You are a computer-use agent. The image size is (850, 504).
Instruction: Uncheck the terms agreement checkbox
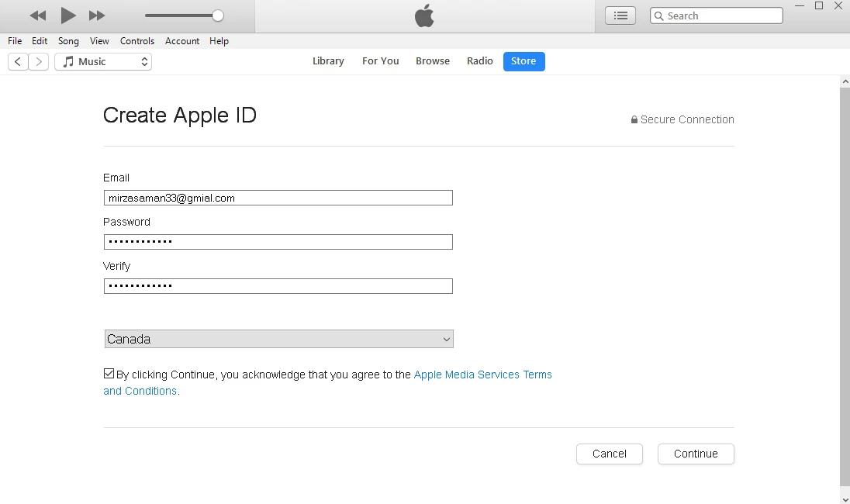pyautogui.click(x=109, y=374)
